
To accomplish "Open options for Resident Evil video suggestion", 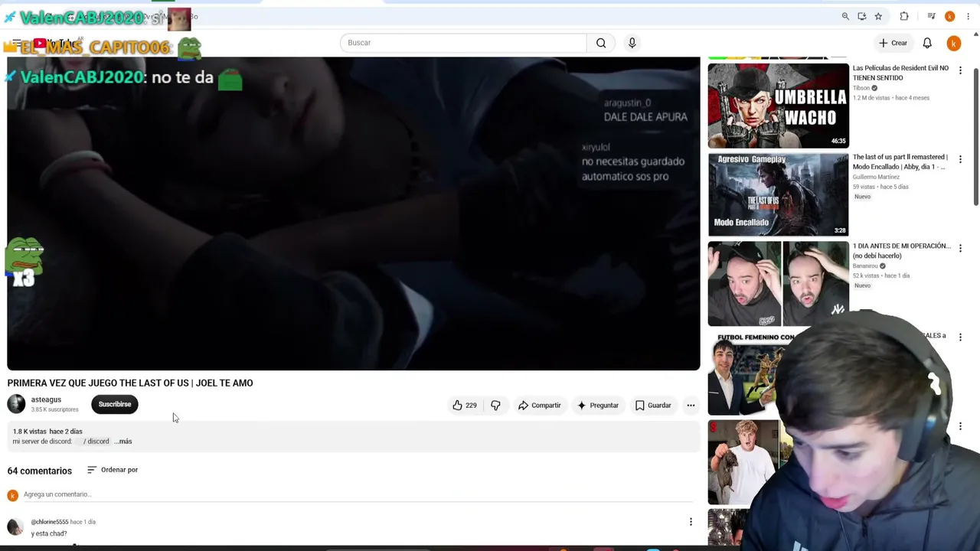I will (960, 70).
